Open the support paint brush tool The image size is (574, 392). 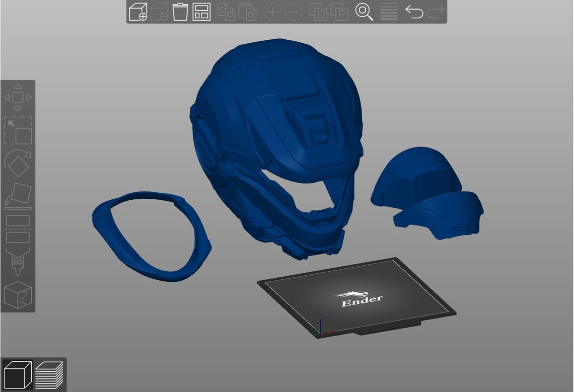[18, 262]
